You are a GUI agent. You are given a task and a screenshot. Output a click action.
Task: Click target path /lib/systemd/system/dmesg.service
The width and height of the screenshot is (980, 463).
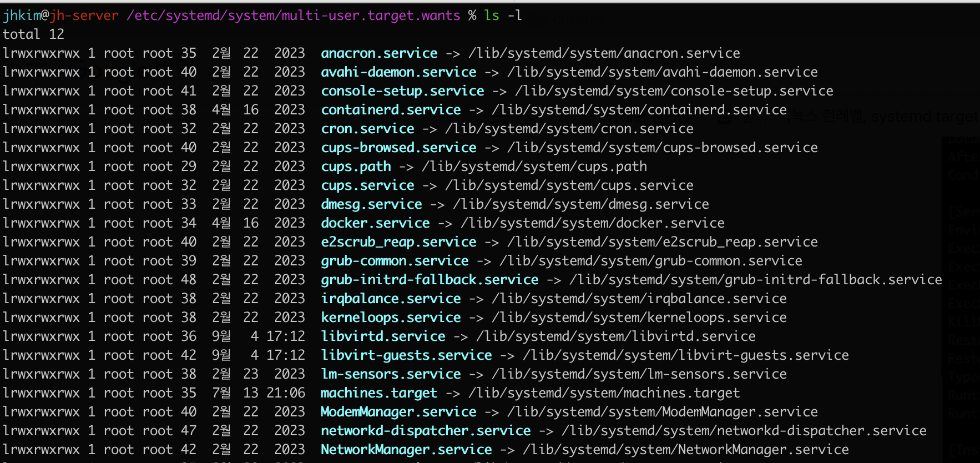pos(581,204)
